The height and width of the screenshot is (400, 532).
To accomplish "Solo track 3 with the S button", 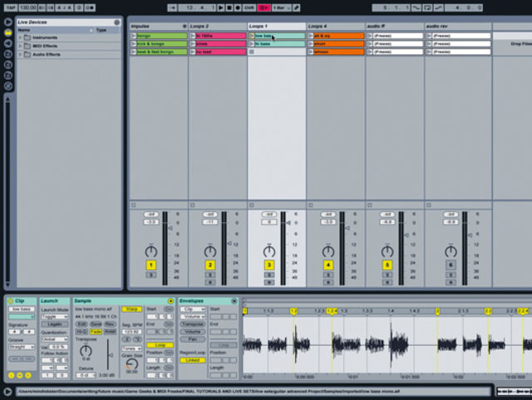I will (x=269, y=275).
